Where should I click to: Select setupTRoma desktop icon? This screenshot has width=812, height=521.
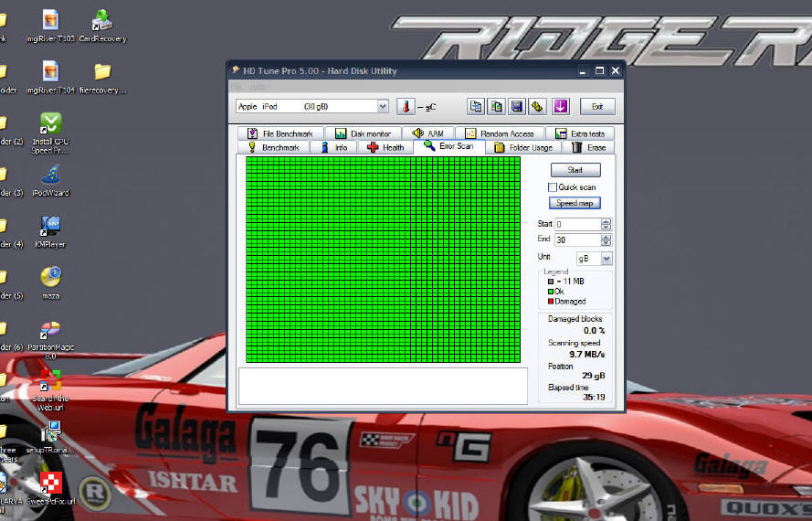pyautogui.click(x=50, y=438)
